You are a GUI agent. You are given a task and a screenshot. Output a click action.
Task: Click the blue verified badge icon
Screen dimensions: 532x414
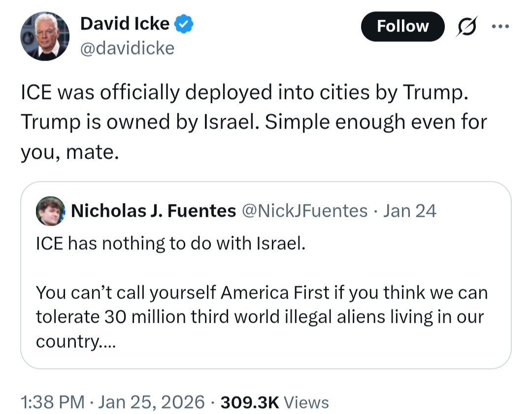point(185,24)
